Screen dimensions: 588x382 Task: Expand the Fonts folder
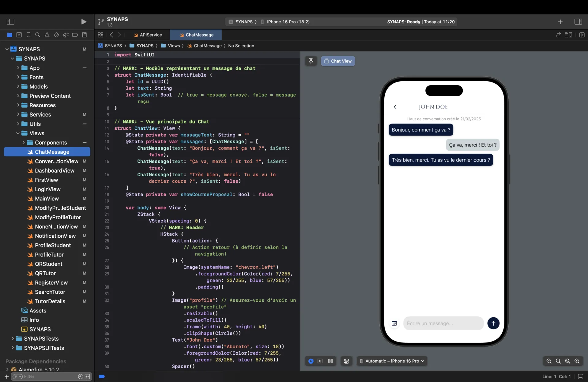click(x=18, y=77)
